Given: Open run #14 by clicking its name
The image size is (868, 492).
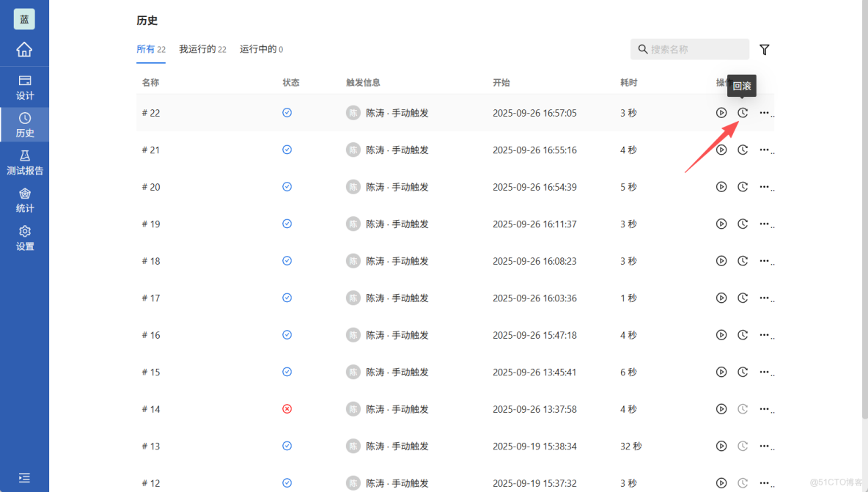Looking at the screenshot, I should click(150, 408).
